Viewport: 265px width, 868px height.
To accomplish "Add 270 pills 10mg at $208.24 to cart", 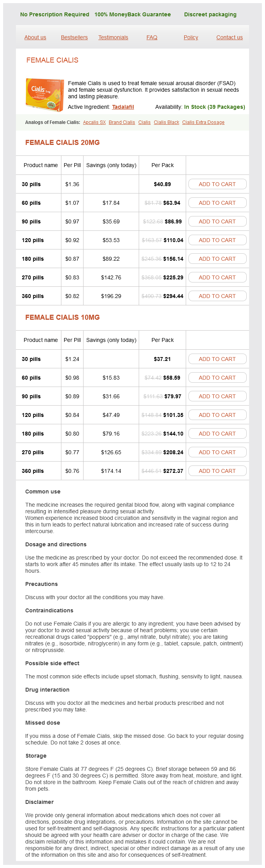I will (x=217, y=452).
